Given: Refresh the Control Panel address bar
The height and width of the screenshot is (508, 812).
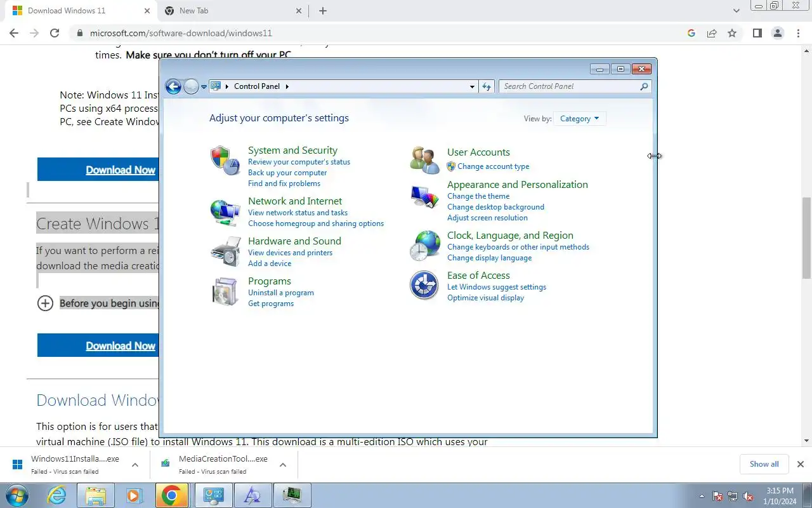Looking at the screenshot, I should pos(487,86).
